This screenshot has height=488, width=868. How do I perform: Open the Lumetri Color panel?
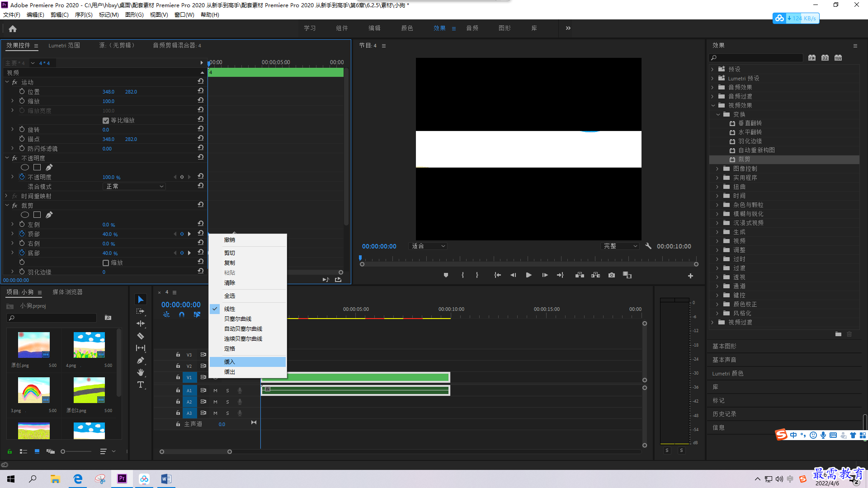coord(728,373)
